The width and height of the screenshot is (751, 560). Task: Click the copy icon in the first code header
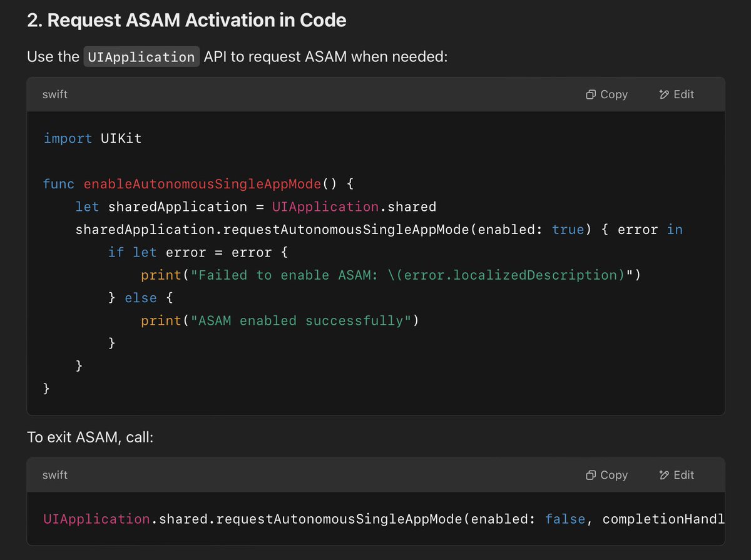click(x=591, y=94)
